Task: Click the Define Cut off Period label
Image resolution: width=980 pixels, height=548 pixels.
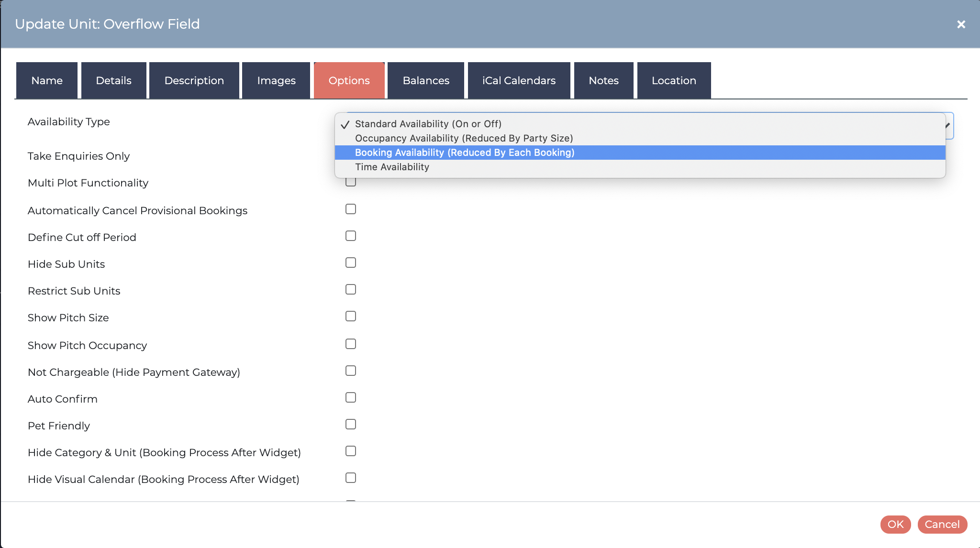Action: pyautogui.click(x=82, y=237)
